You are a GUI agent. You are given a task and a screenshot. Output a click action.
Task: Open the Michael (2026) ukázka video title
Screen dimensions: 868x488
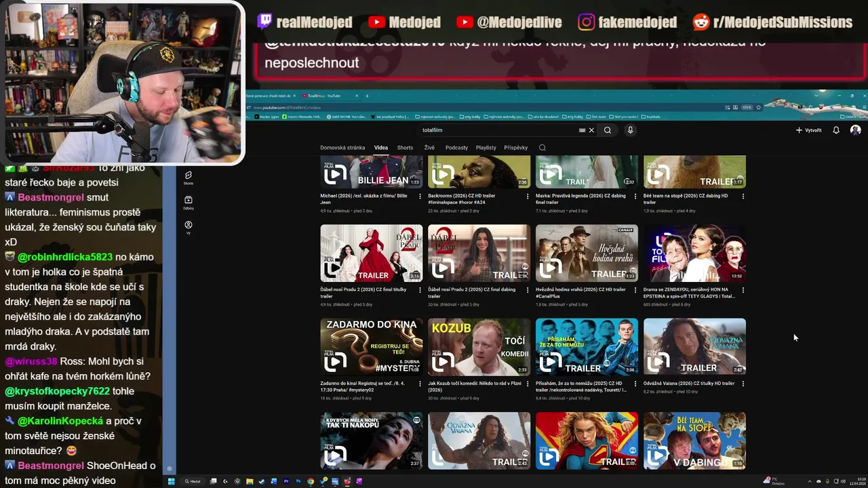364,199
